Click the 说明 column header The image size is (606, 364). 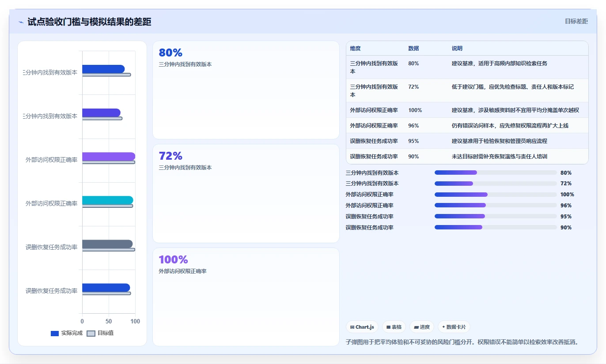[457, 49]
